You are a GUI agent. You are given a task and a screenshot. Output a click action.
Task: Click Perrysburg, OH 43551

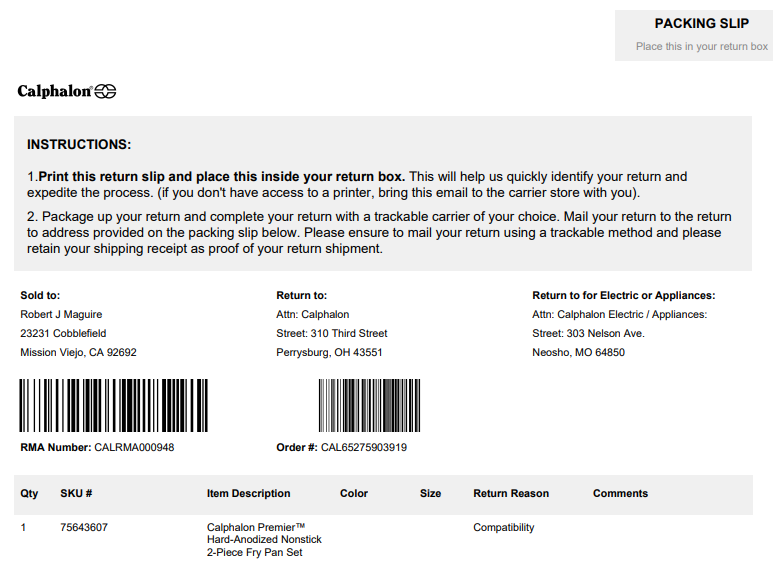click(329, 353)
